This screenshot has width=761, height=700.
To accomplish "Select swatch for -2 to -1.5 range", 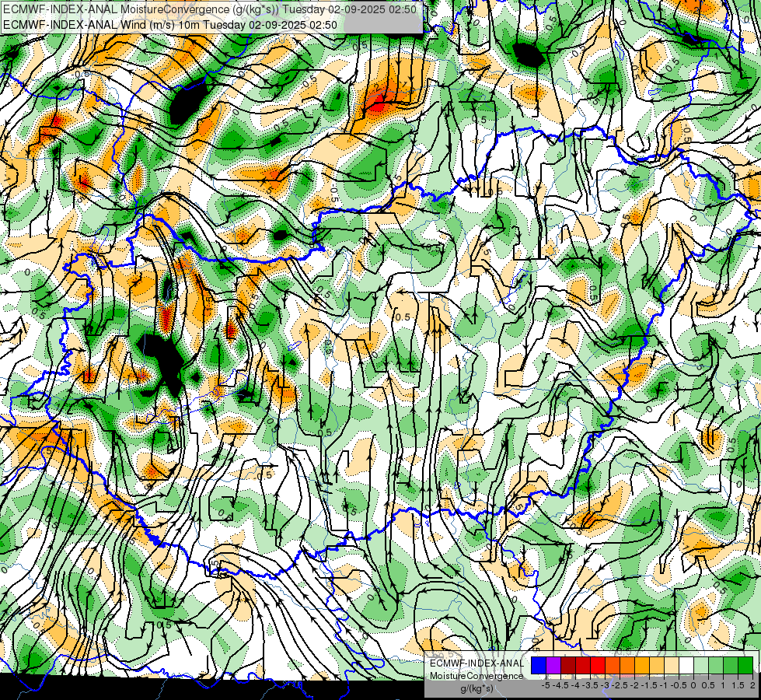I will 641,666.
